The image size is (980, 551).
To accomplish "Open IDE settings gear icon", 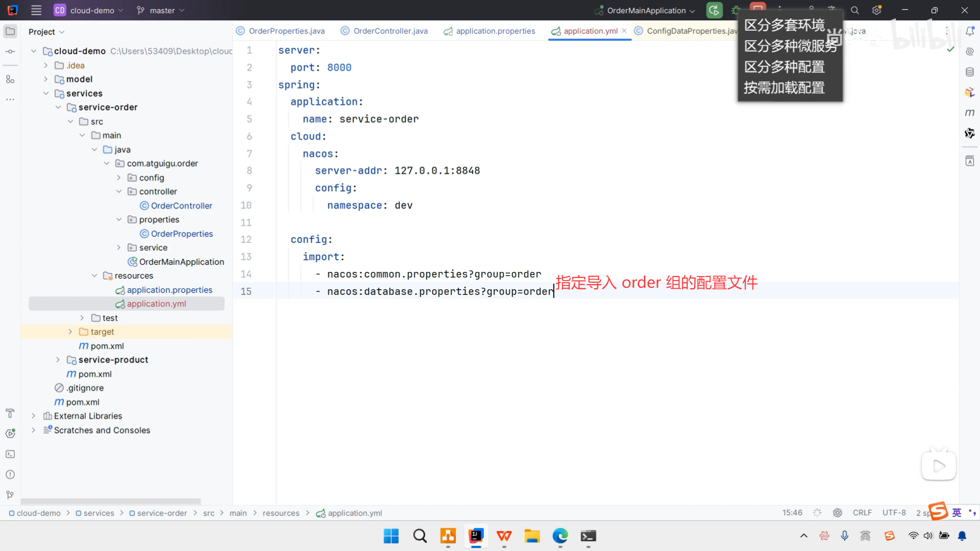I will [876, 10].
